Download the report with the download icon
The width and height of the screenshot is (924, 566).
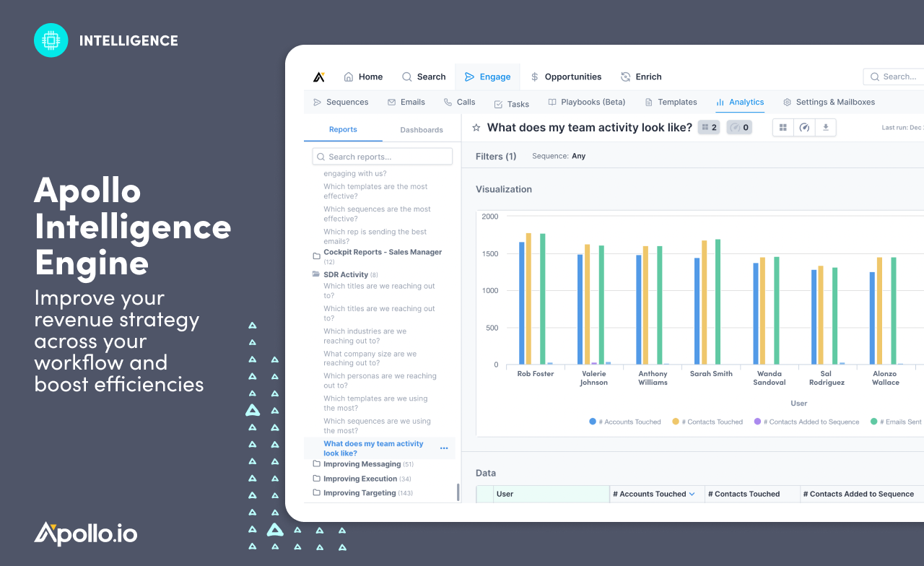click(x=826, y=128)
